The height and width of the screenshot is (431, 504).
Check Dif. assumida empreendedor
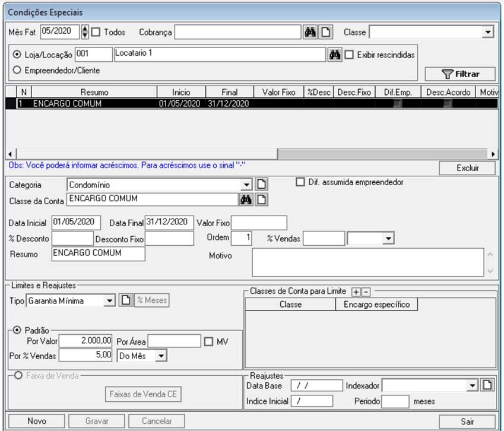point(300,182)
